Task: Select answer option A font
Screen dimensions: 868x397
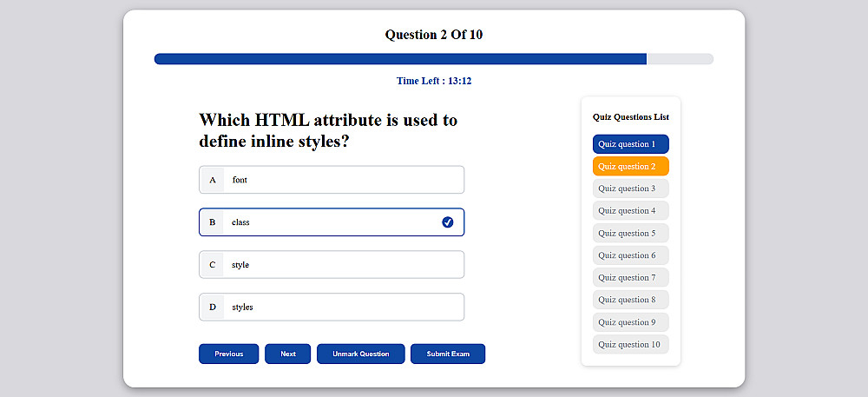Action: (331, 180)
